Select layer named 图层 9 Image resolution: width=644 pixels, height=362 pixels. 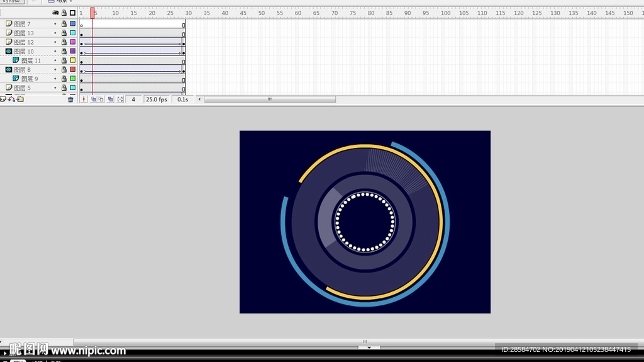30,79
